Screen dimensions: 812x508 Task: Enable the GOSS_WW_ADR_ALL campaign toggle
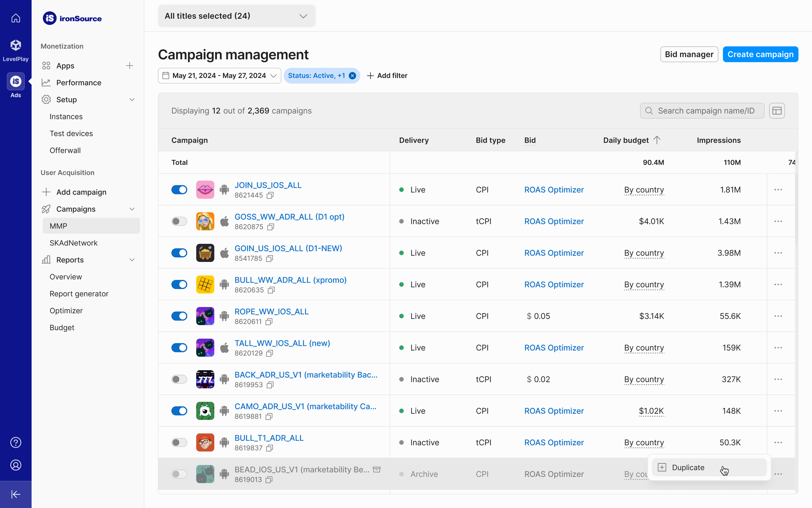click(179, 221)
